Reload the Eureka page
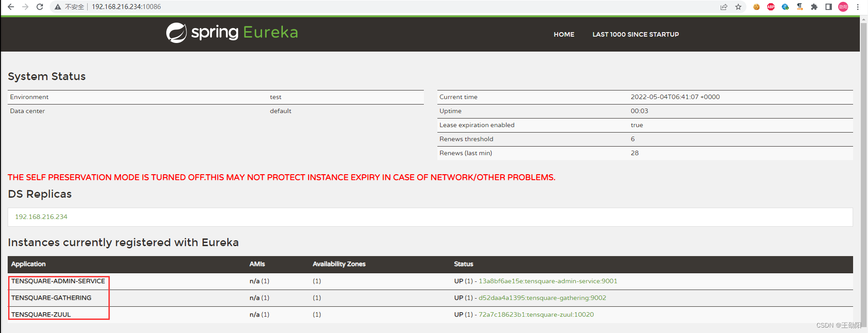This screenshot has width=868, height=333. [x=40, y=7]
